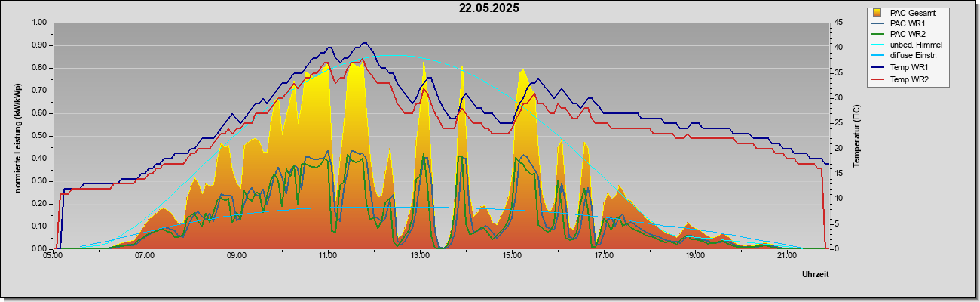The height and width of the screenshot is (302, 980).
Task: Click the Temperatur right axis title
Action: 856,136
